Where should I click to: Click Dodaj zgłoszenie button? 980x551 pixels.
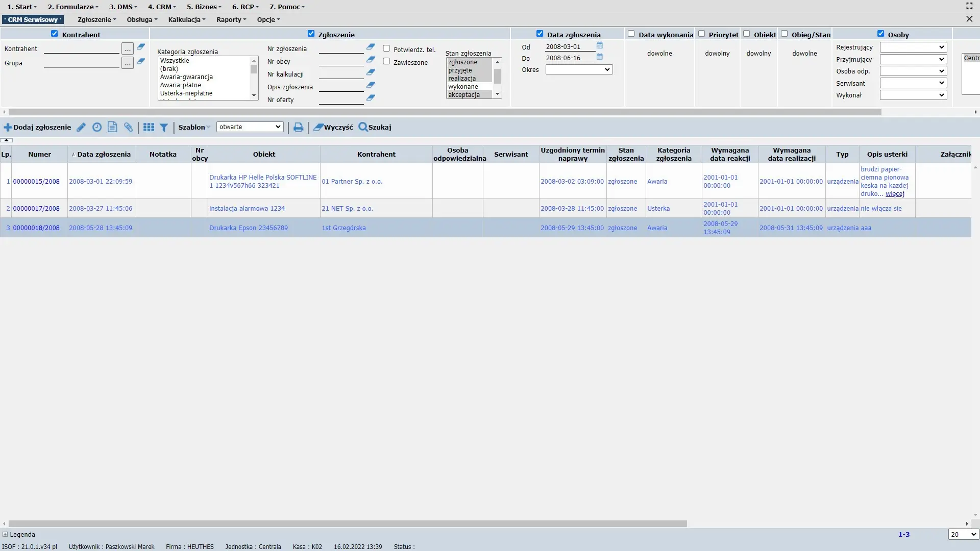pyautogui.click(x=38, y=128)
